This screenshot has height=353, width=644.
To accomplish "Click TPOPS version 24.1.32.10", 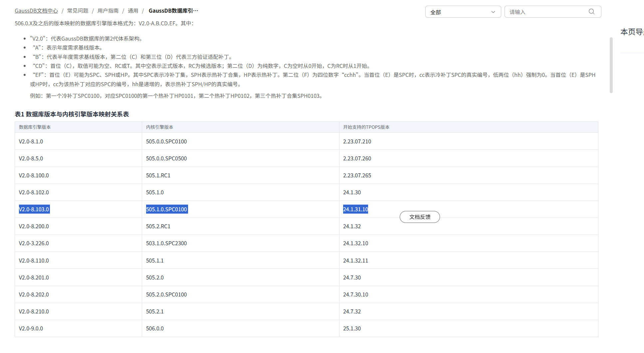I will [355, 243].
